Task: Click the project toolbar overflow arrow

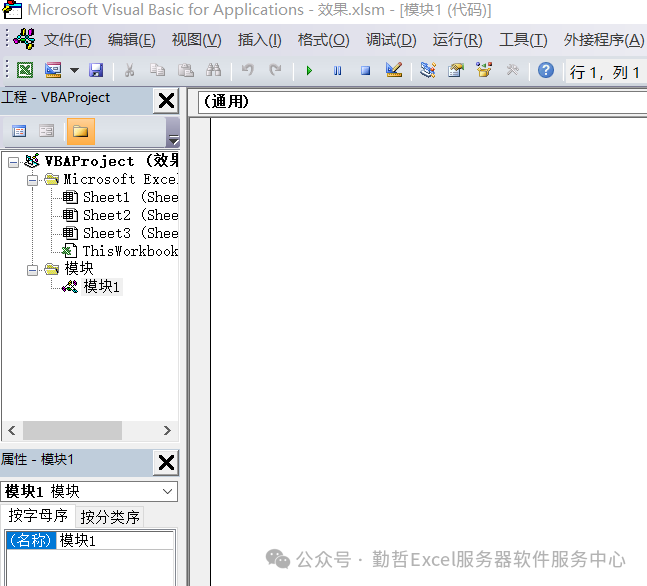Action: pyautogui.click(x=173, y=139)
